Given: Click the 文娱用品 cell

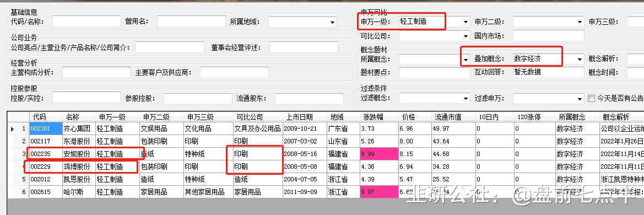Looking at the screenshot, I should click(161, 128).
